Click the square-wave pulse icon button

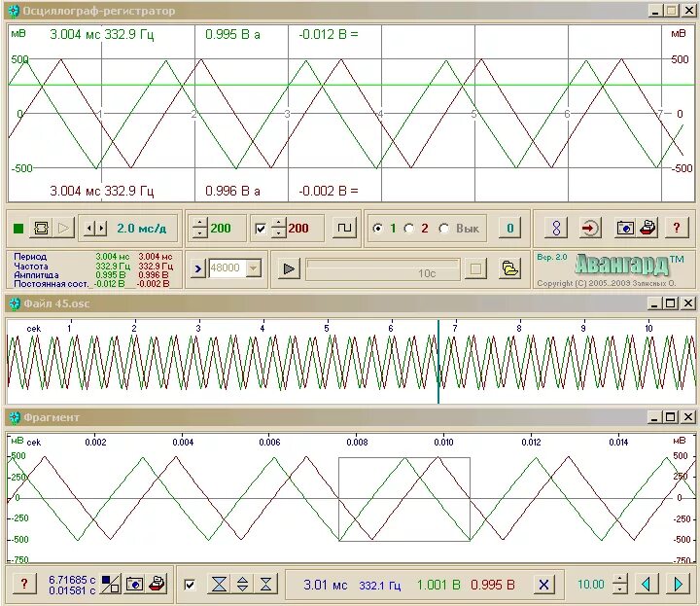coord(344,229)
